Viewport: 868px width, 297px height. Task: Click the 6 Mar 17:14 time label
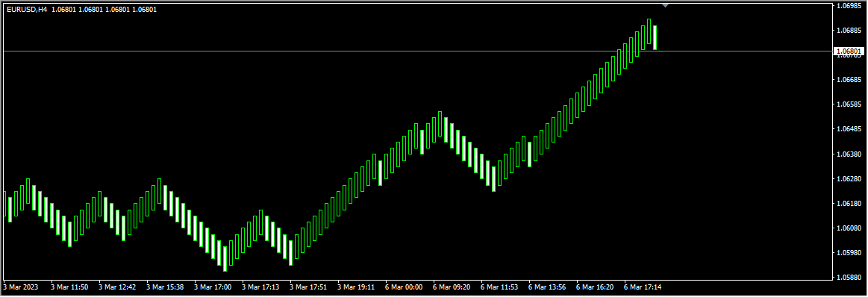pyautogui.click(x=642, y=287)
